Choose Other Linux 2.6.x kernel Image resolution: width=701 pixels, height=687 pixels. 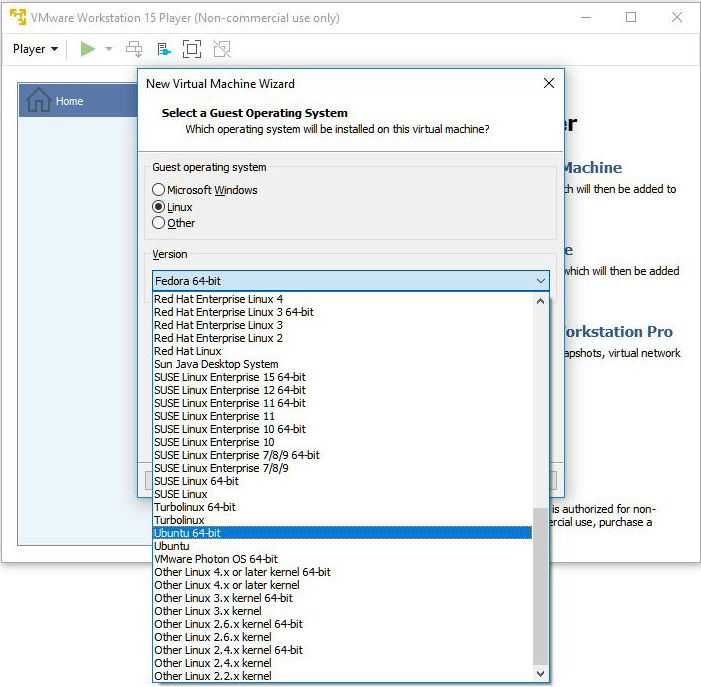coord(342,637)
